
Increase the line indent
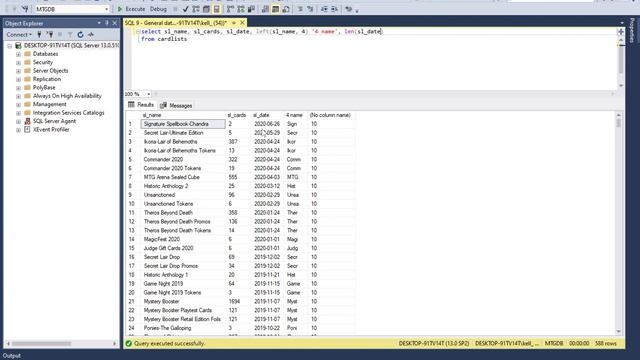pyautogui.click(x=334, y=9)
